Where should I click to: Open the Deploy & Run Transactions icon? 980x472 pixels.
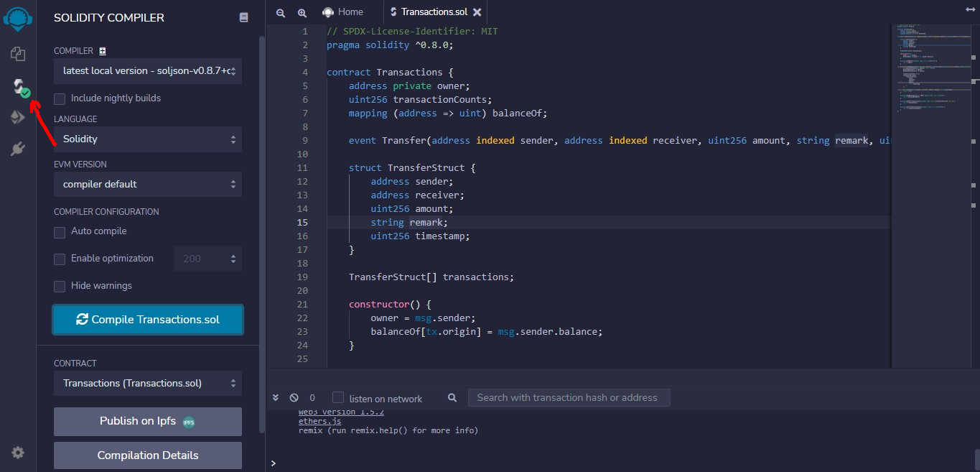pos(18,118)
